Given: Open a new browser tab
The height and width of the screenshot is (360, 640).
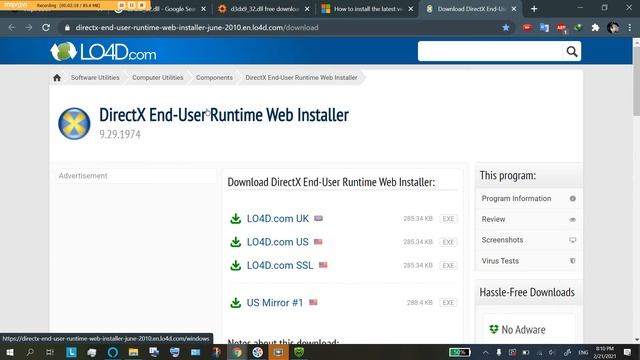Looking at the screenshot, I should coord(534,9).
